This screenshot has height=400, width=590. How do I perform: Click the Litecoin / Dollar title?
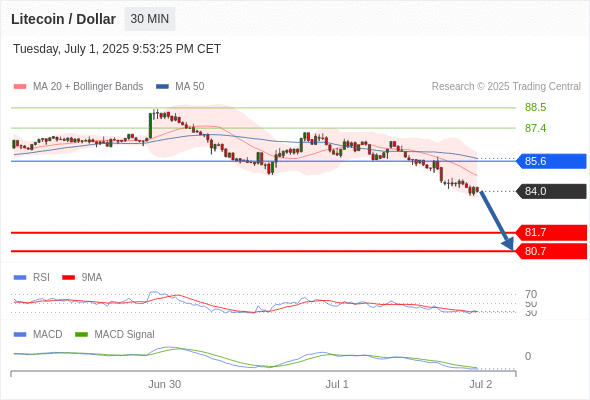tap(63, 19)
